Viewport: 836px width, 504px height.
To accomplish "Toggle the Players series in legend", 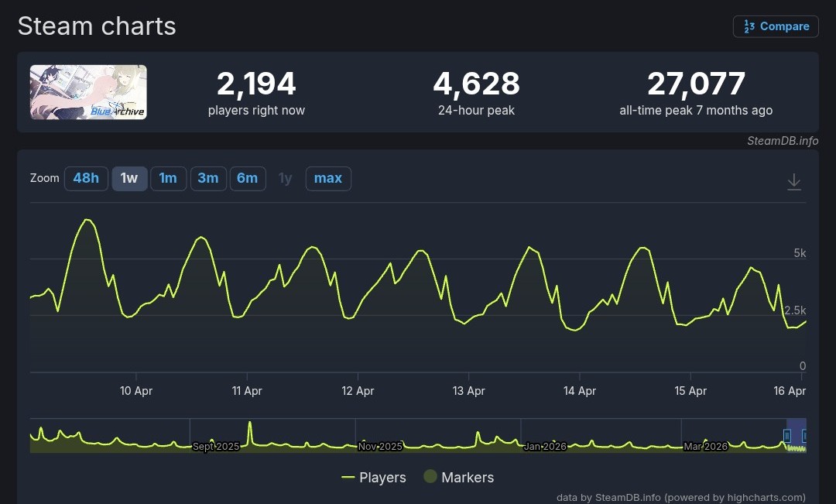I will [374, 478].
